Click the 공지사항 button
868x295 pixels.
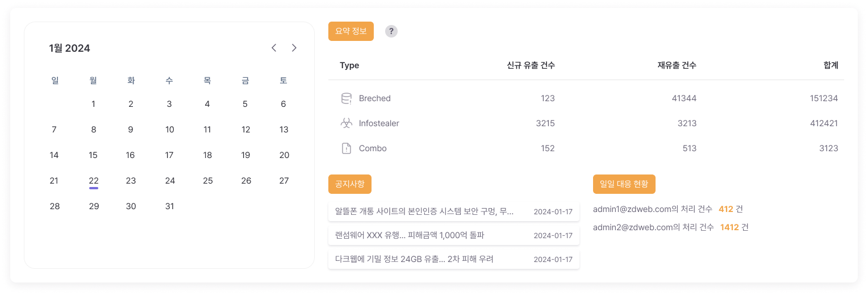click(349, 184)
